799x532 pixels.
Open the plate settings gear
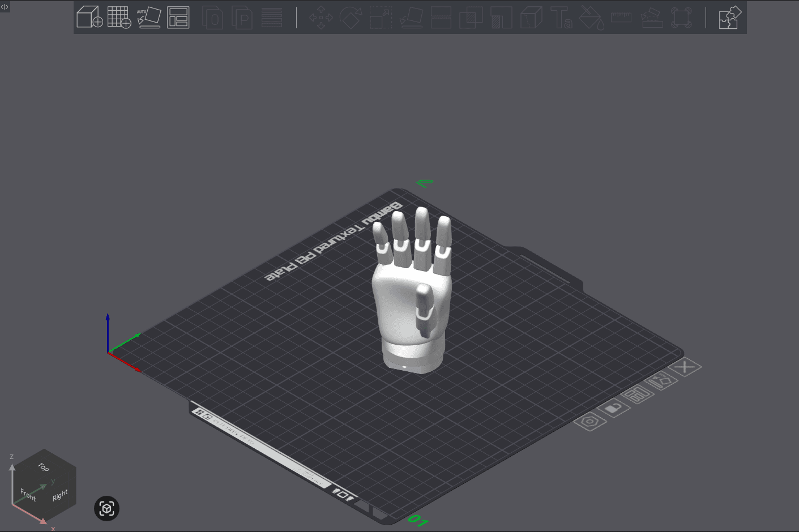[x=590, y=422]
